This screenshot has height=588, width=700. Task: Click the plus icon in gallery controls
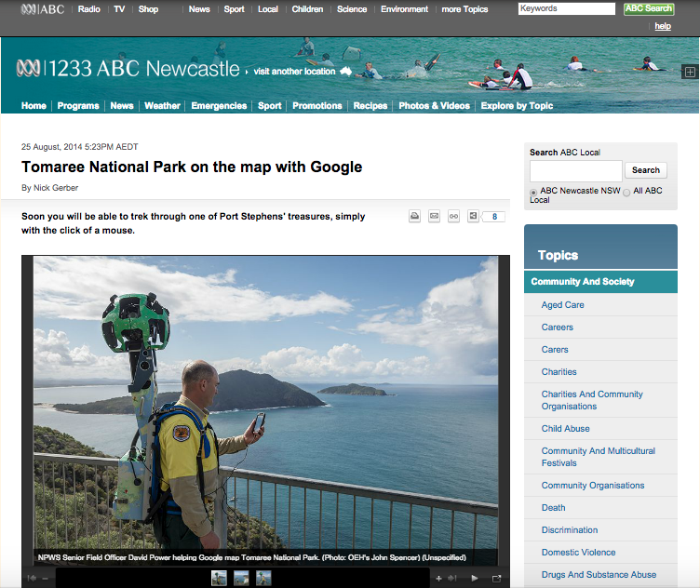(438, 579)
